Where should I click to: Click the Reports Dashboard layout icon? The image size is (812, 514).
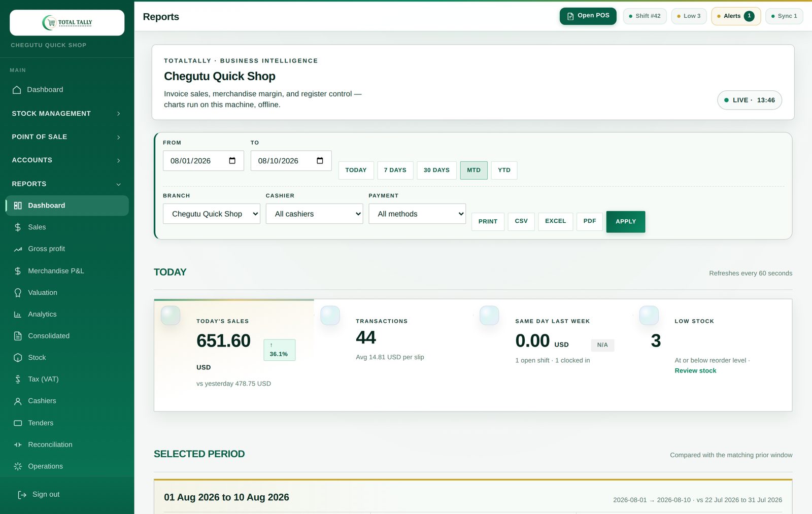18,205
